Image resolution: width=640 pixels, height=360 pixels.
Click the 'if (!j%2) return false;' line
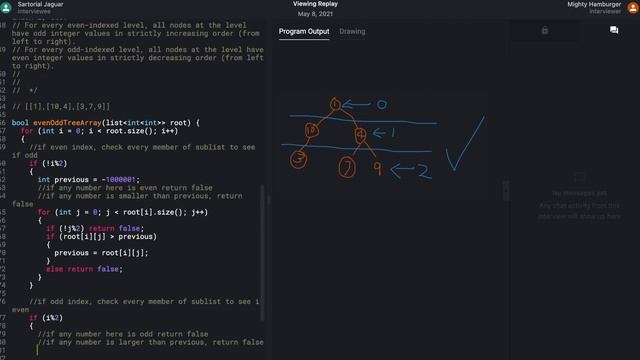[95, 229]
